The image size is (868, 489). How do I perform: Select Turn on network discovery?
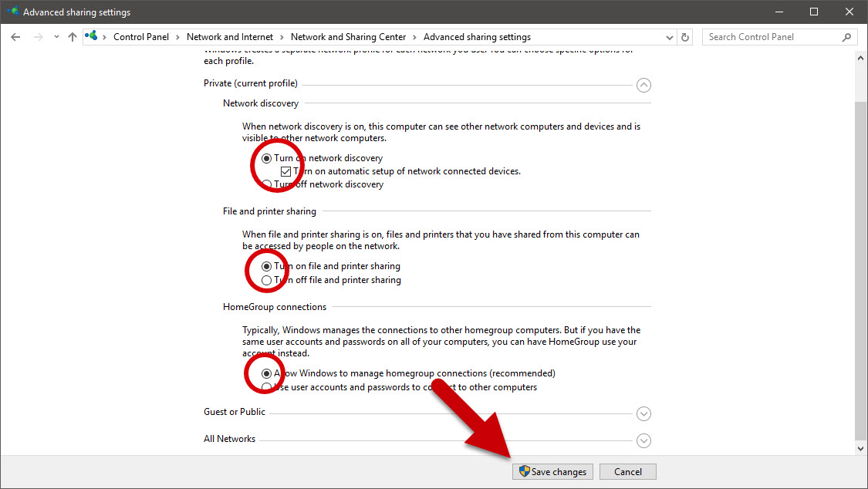click(x=266, y=158)
